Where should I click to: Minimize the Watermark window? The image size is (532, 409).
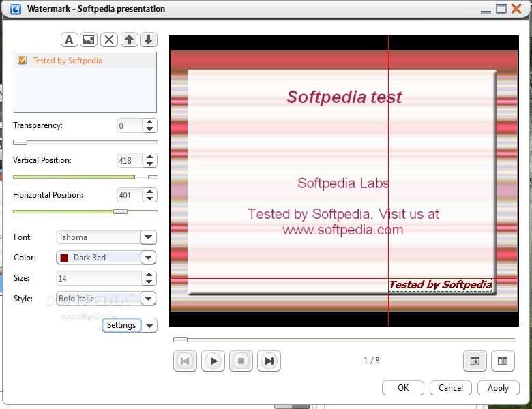point(486,11)
